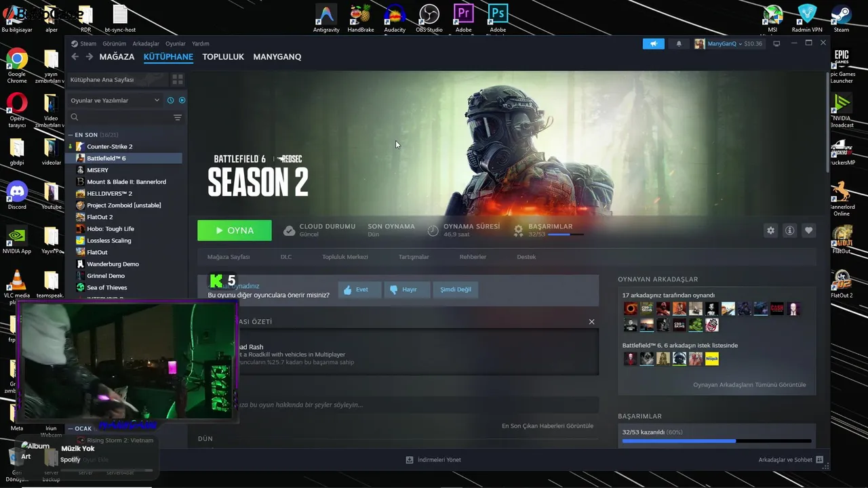Open Steam announcements megaphone icon
Viewport: 868px width, 488px height.
point(654,43)
